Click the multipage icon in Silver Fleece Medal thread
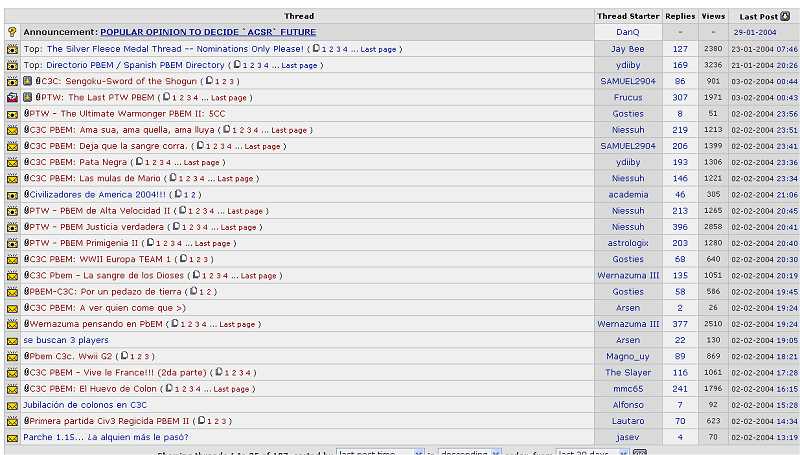 [316, 49]
